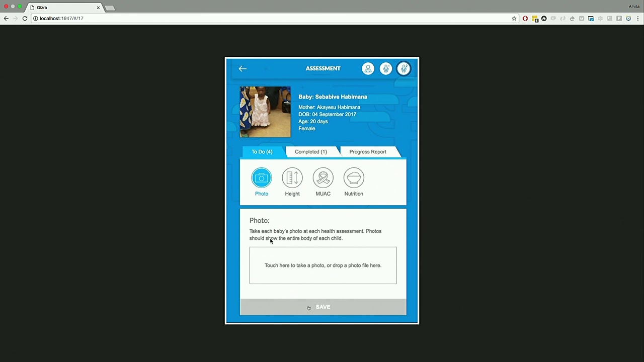Switch to the To Do (4) tab
The height and width of the screenshot is (362, 644).
(x=262, y=152)
